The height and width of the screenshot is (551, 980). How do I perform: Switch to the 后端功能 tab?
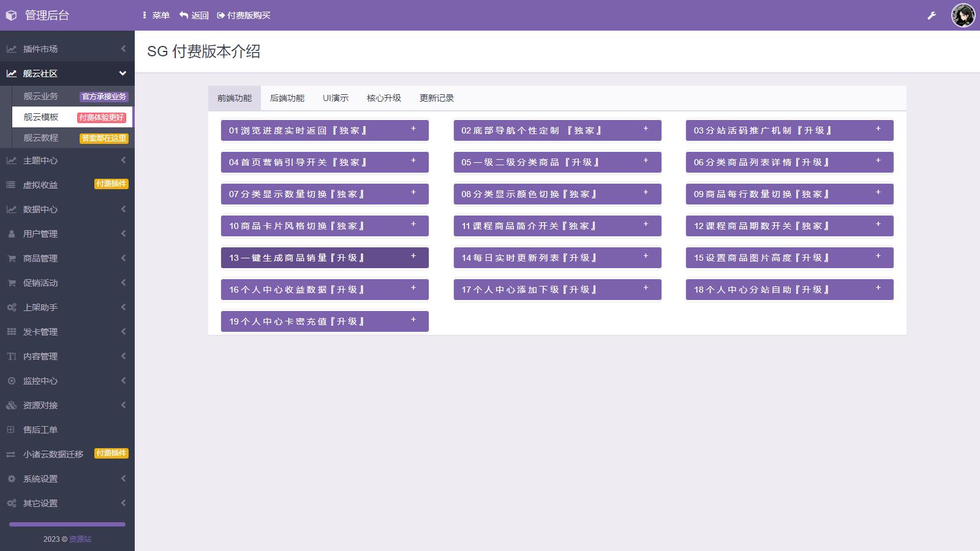click(x=287, y=98)
